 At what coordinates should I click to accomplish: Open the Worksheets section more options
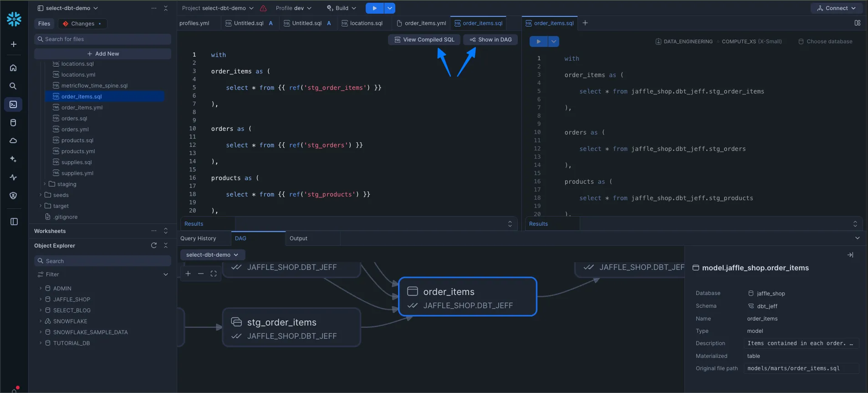tap(154, 231)
